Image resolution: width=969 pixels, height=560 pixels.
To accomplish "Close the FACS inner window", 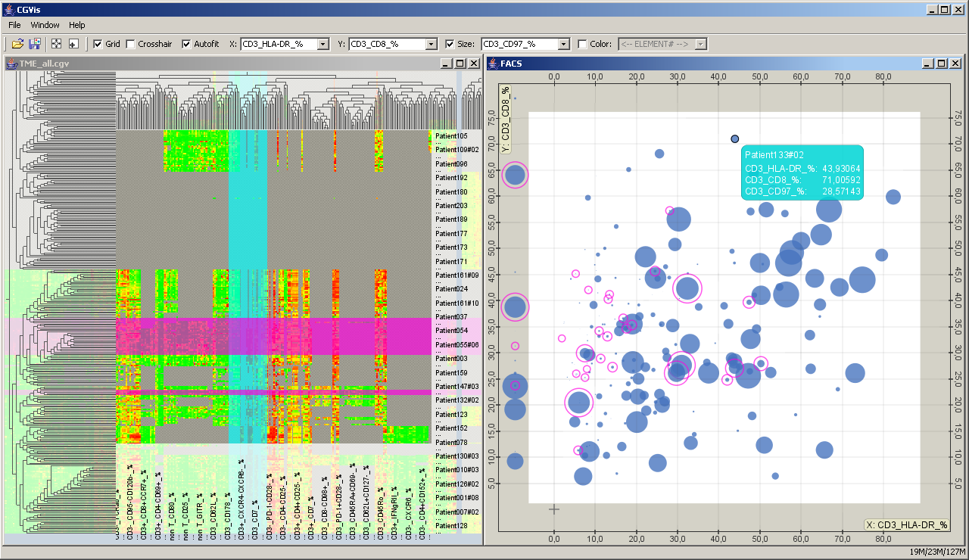I will pos(954,64).
